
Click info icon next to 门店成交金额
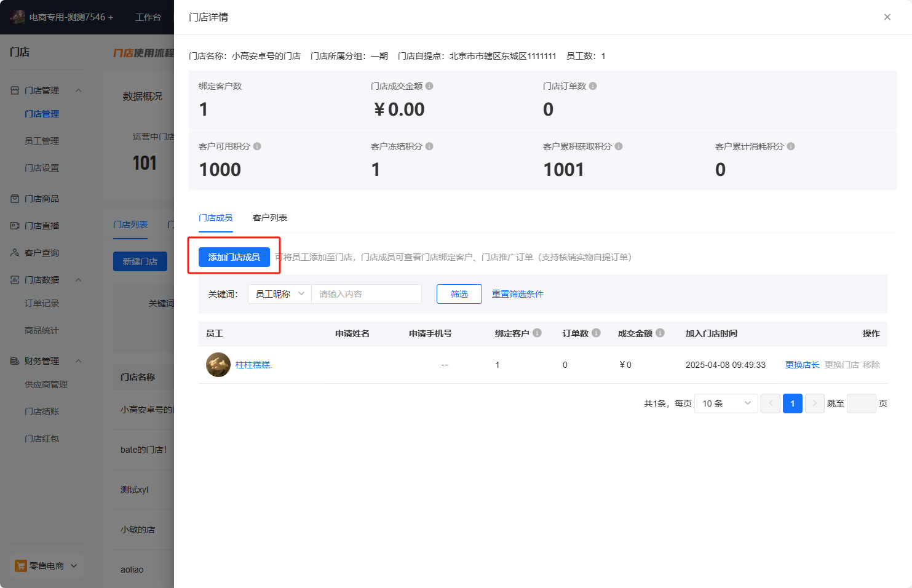(429, 86)
